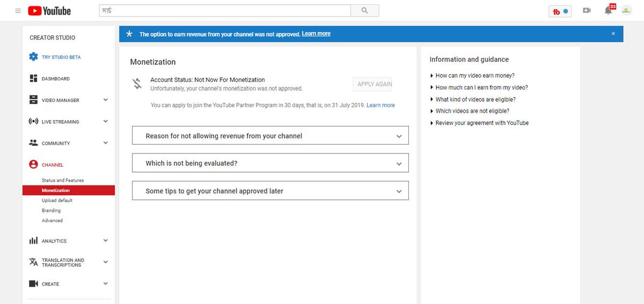This screenshot has height=304, width=644.
Task: Expand the Live Streaming section chevron
Action: click(105, 121)
